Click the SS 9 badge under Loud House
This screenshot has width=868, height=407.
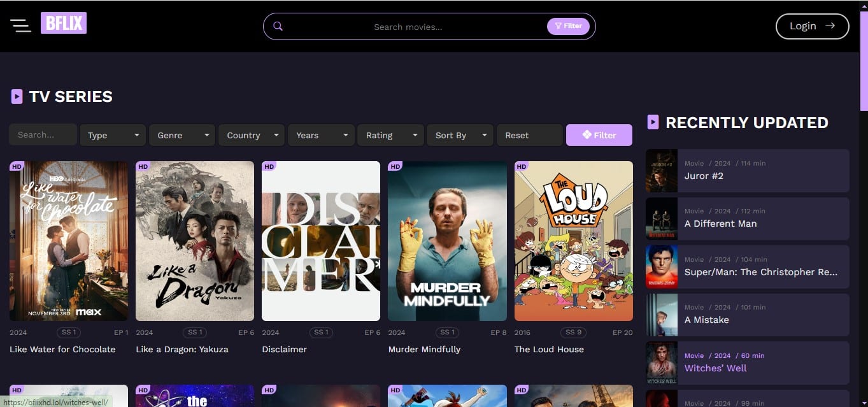click(x=573, y=332)
